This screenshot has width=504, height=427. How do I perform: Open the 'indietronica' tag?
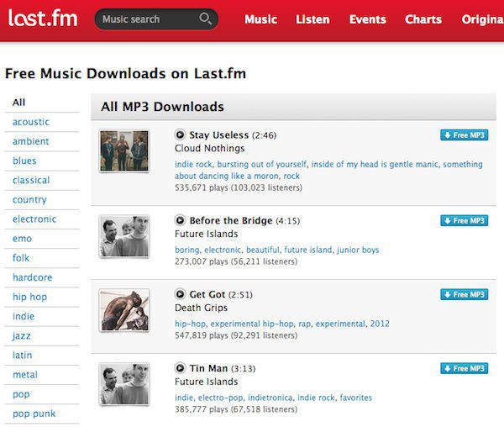click(x=270, y=398)
